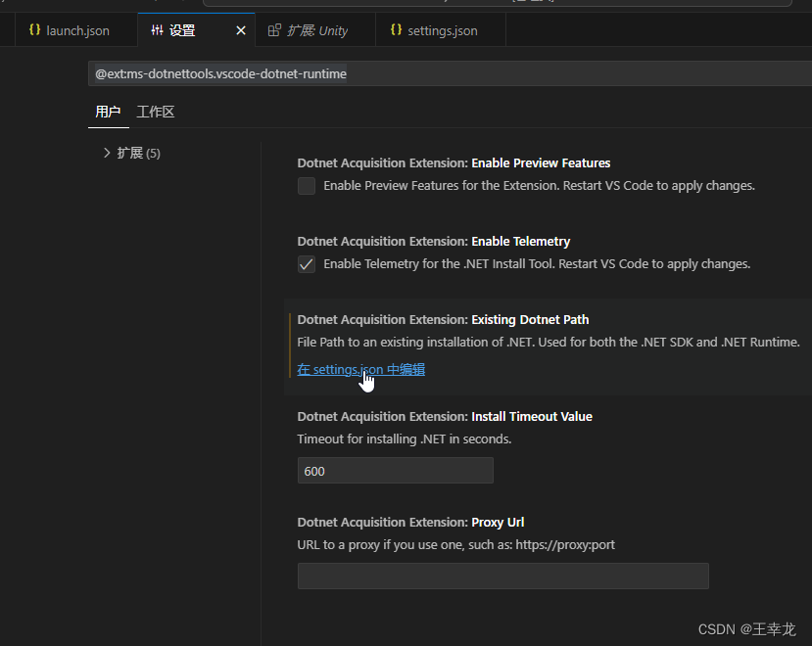Open 在 settings.json 中编辑 link
The height and width of the screenshot is (646, 812).
point(360,369)
